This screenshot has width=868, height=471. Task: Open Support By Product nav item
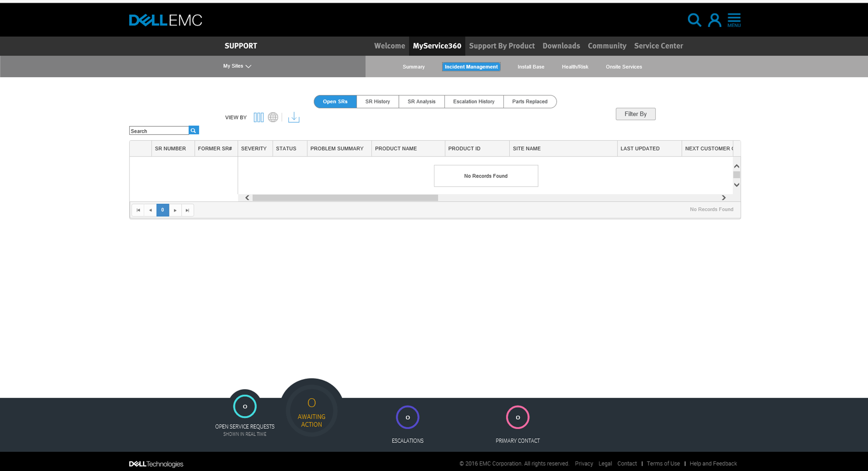click(502, 46)
